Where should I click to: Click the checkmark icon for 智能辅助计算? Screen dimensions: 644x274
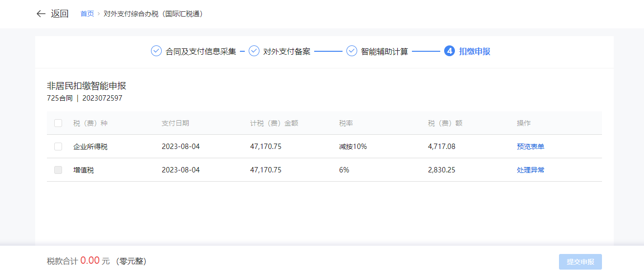point(352,51)
